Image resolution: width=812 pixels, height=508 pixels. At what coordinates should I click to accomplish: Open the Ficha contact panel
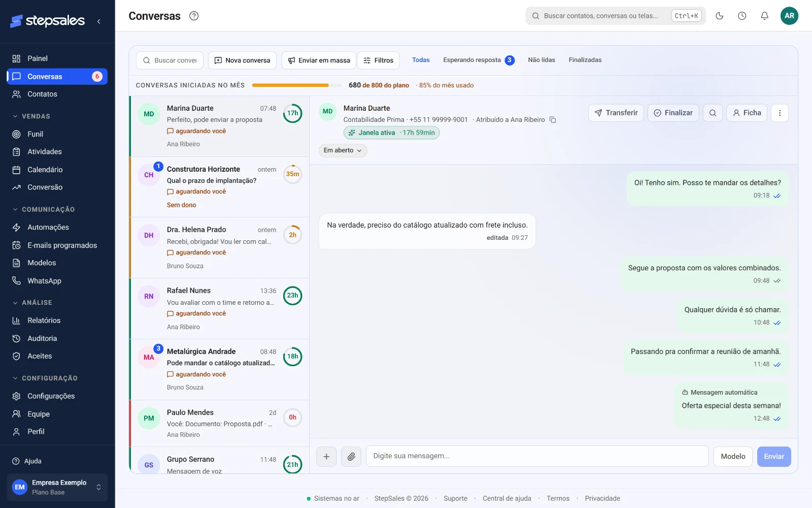tap(747, 113)
